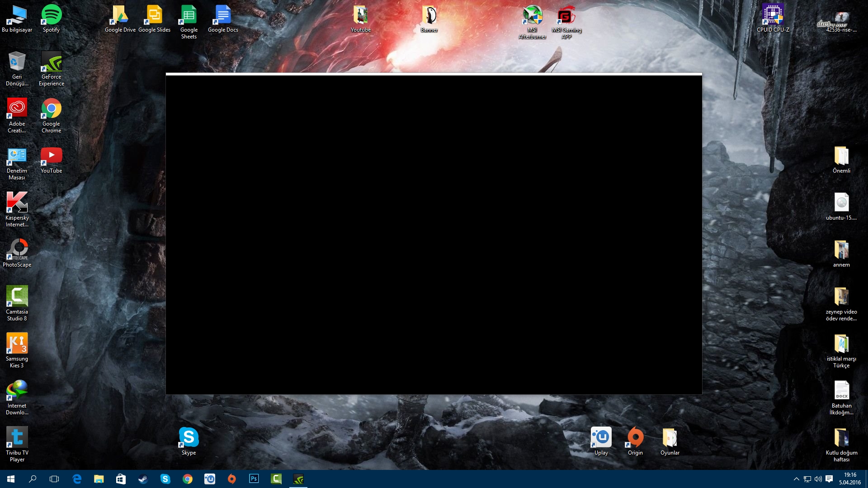Open Adobe Creative Cloud shortcut
This screenshot has height=488, width=868.
(17, 116)
